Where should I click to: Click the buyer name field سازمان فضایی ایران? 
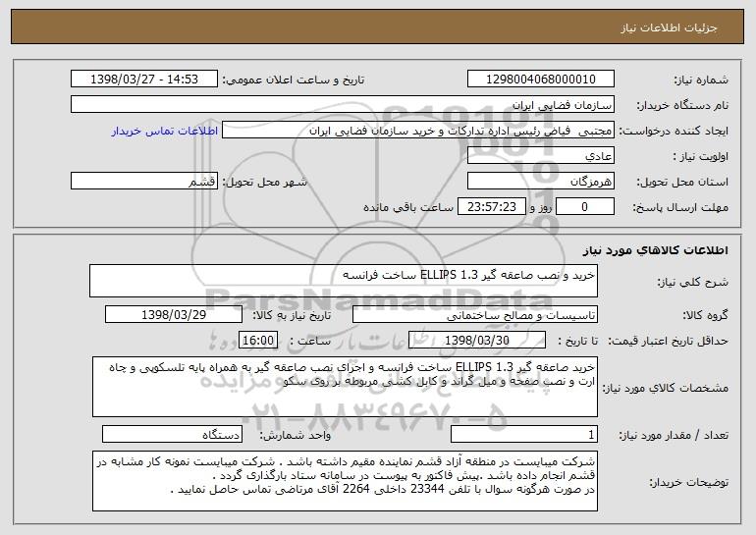[x=343, y=105]
